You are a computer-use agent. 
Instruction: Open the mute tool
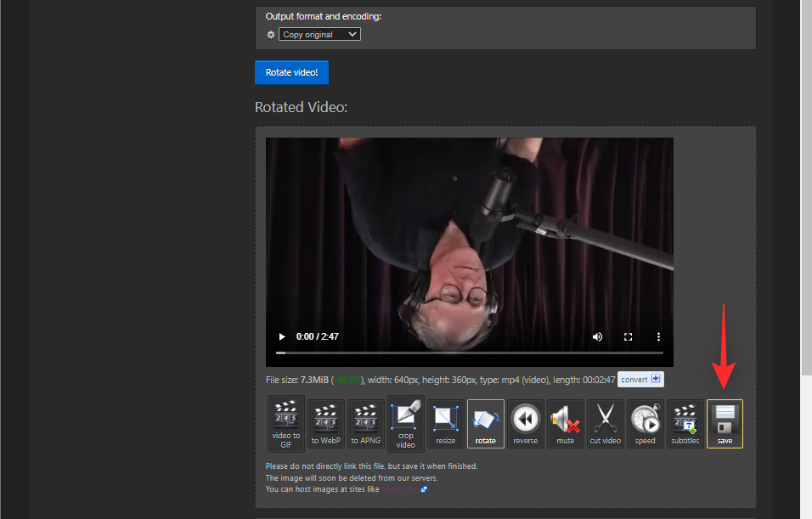565,424
